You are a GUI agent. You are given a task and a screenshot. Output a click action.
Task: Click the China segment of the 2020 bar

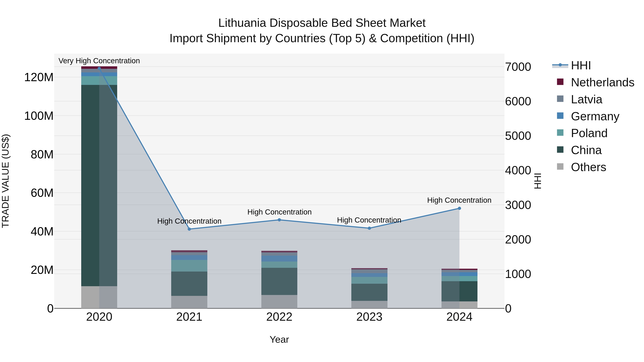[x=99, y=185]
